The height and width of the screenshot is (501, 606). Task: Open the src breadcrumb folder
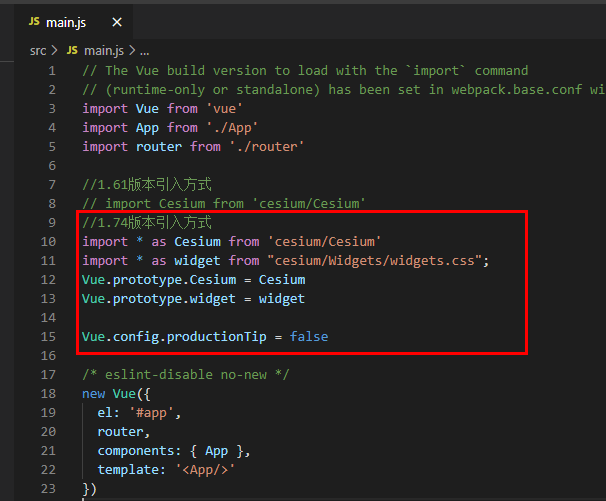pos(38,51)
